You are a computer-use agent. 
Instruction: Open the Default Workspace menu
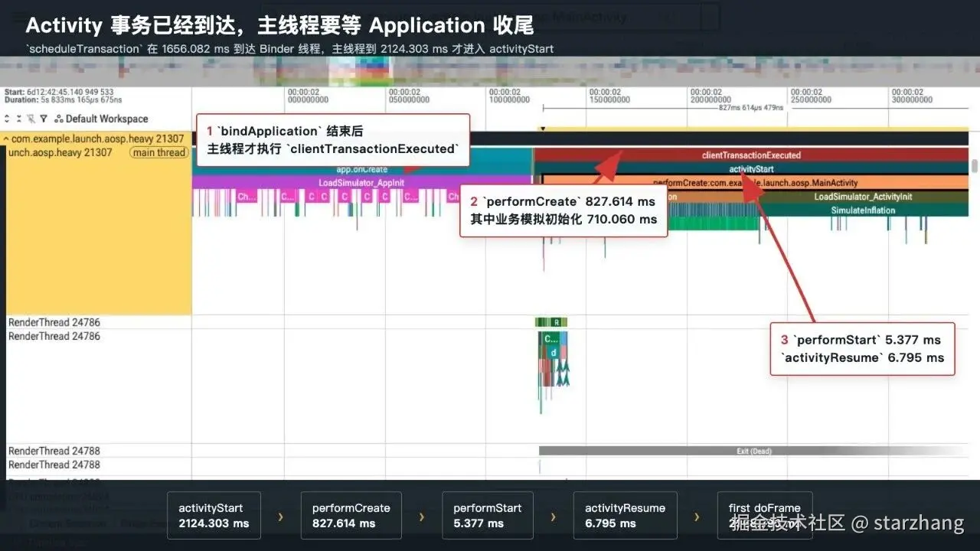click(x=101, y=119)
